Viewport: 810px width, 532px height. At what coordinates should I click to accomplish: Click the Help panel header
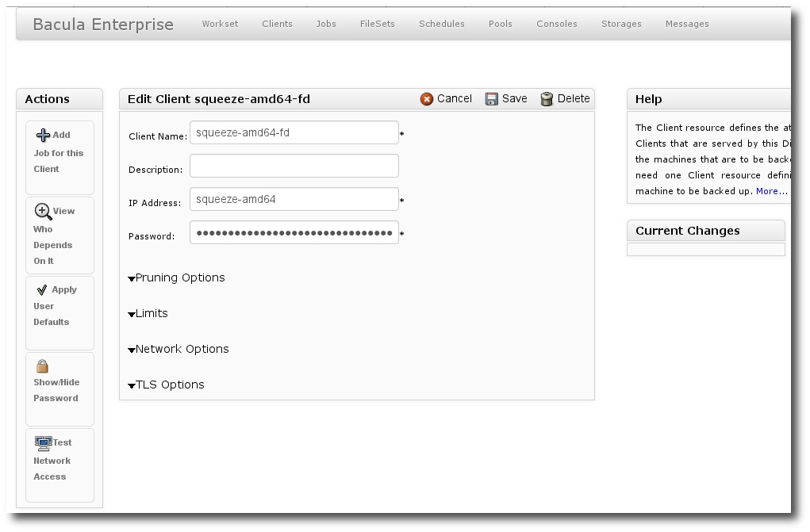coord(708,99)
